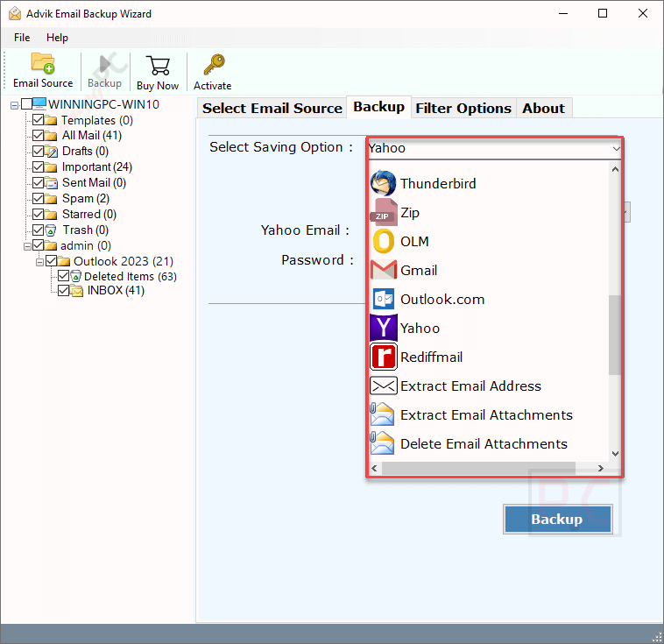Click the Activate key icon
This screenshot has width=664, height=644.
coord(214,65)
